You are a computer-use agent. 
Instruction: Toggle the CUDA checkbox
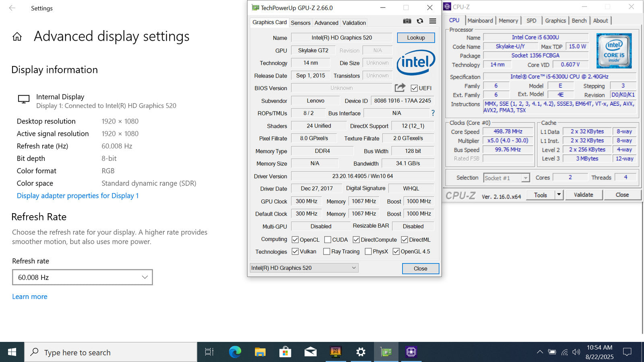coord(328,240)
